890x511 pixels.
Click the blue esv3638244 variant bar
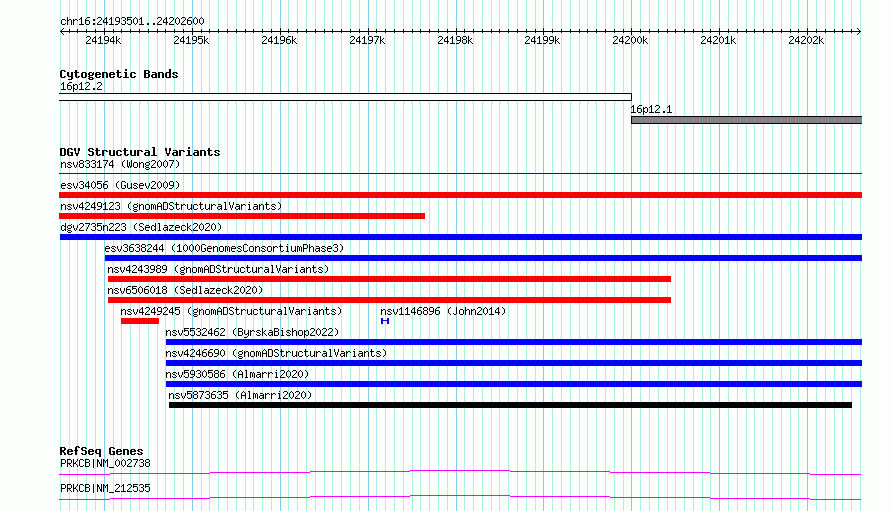coord(483,258)
